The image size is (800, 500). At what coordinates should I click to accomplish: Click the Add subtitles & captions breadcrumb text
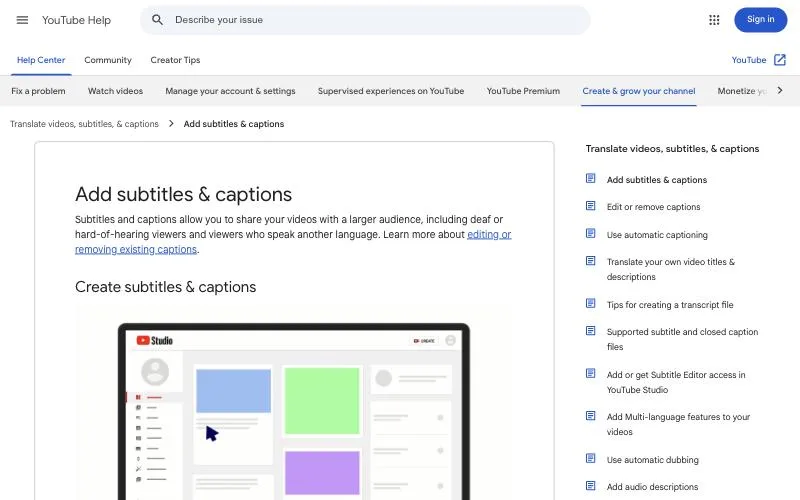pyautogui.click(x=234, y=124)
